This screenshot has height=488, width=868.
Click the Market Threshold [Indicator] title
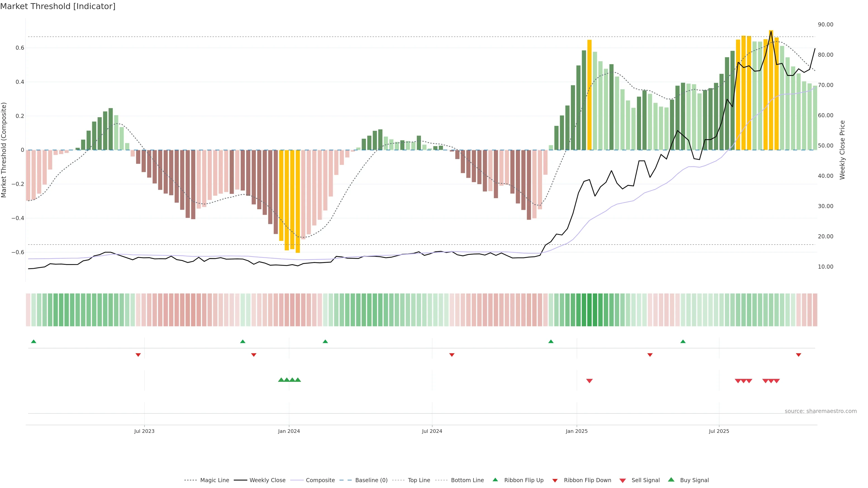[58, 6]
